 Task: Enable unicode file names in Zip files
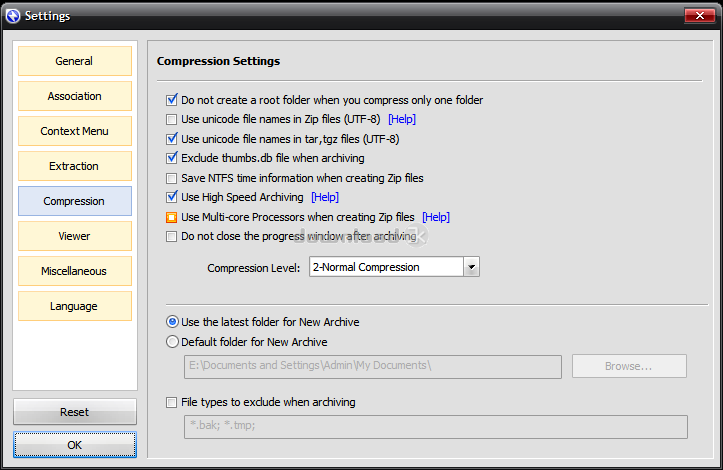coord(172,119)
